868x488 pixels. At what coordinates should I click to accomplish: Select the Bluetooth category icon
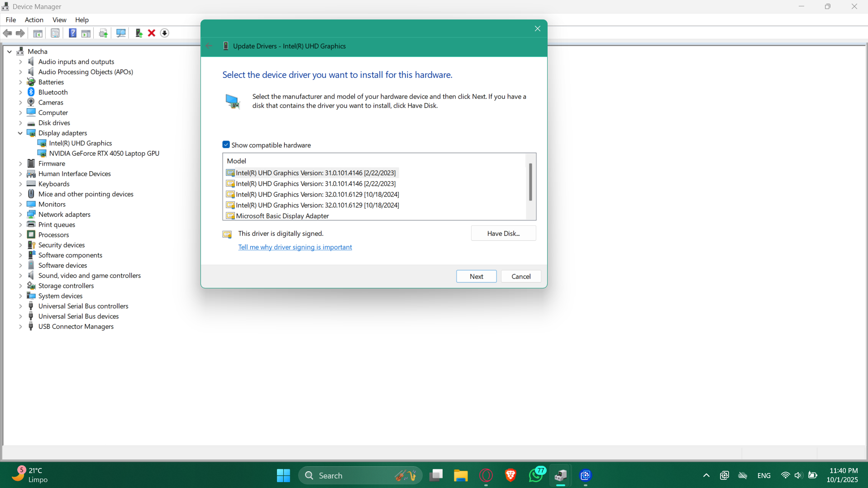click(x=31, y=92)
